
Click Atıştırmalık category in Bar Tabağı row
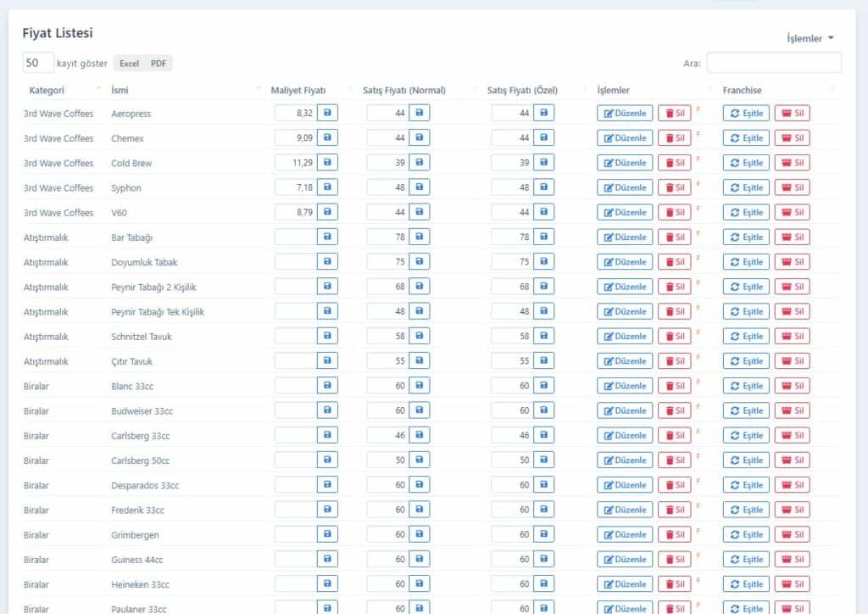pos(46,237)
